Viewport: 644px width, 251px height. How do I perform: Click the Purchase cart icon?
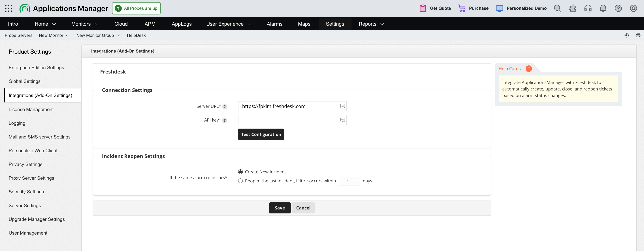coord(462,8)
